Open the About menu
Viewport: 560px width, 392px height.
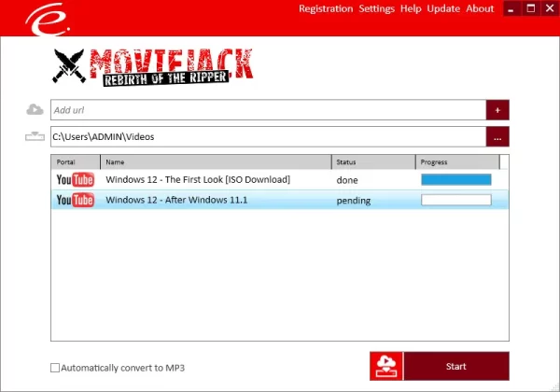point(480,8)
